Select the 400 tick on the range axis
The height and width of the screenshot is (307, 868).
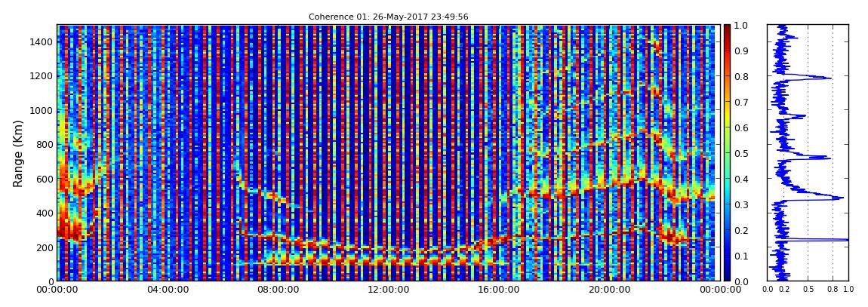pyautogui.click(x=44, y=213)
